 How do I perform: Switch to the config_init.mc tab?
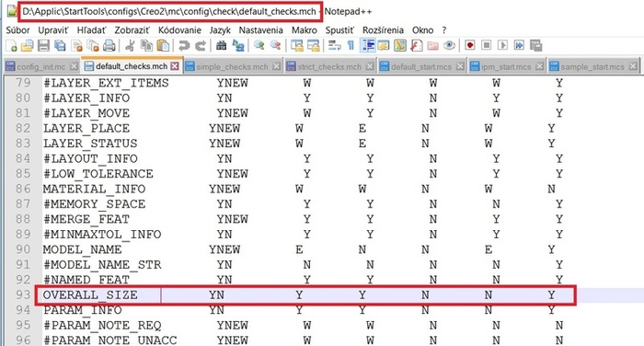click(x=41, y=66)
